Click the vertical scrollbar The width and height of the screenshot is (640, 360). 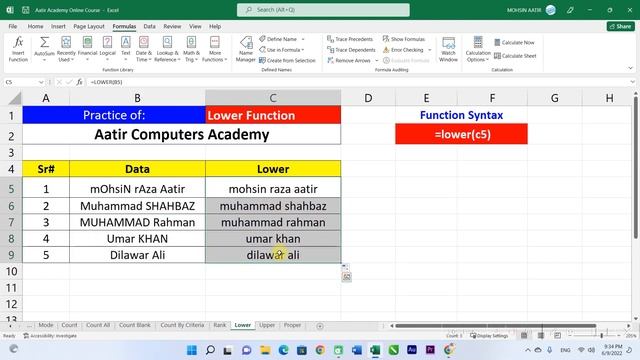pos(636,167)
